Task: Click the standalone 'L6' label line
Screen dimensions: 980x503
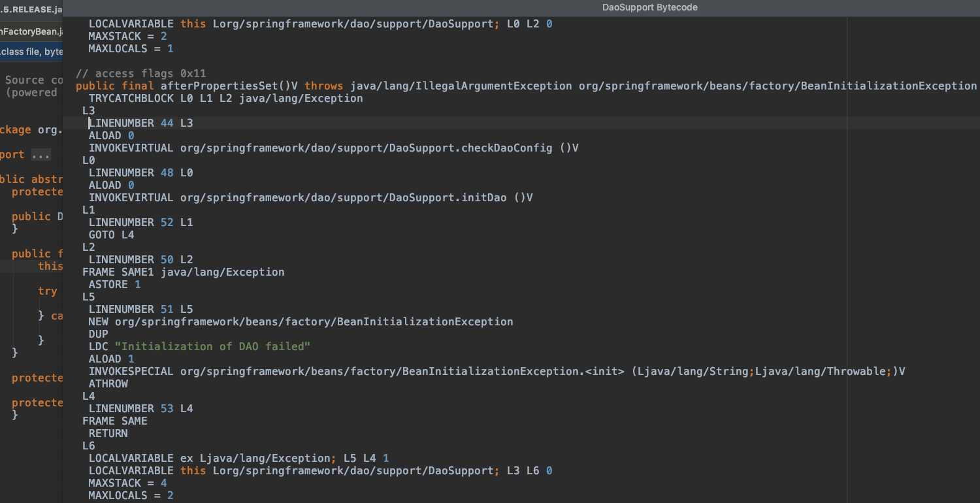Action: (89, 446)
